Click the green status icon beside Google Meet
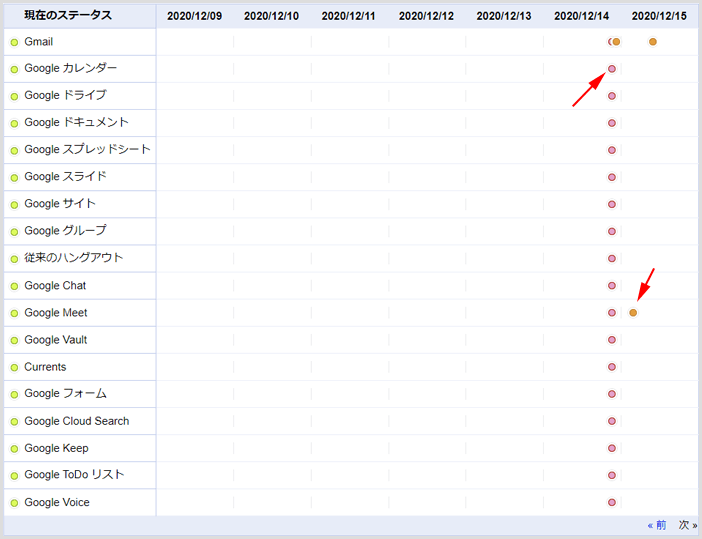Viewport: 702px width, 539px height. pyautogui.click(x=14, y=313)
